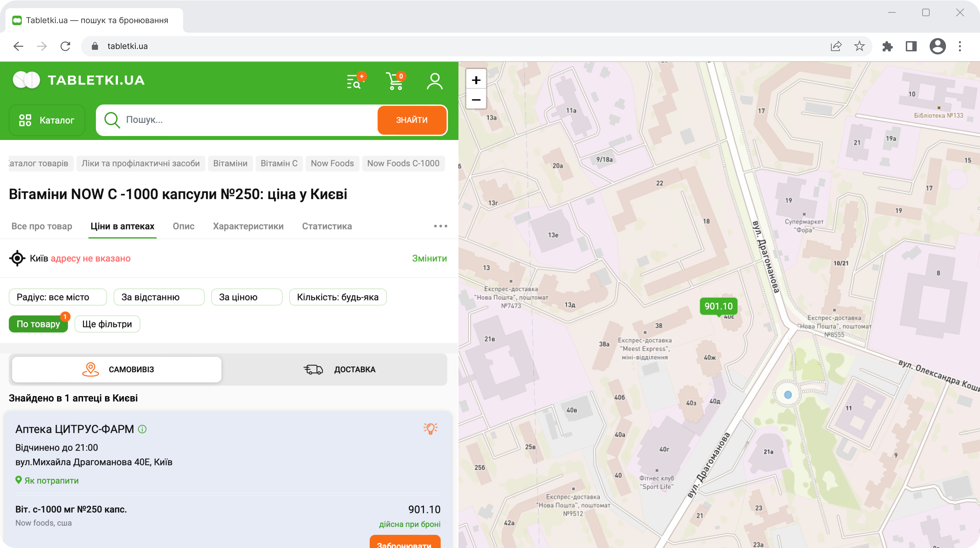Click the Бібліотека №133 map label
This screenshot has height=548, width=980.
tap(938, 115)
